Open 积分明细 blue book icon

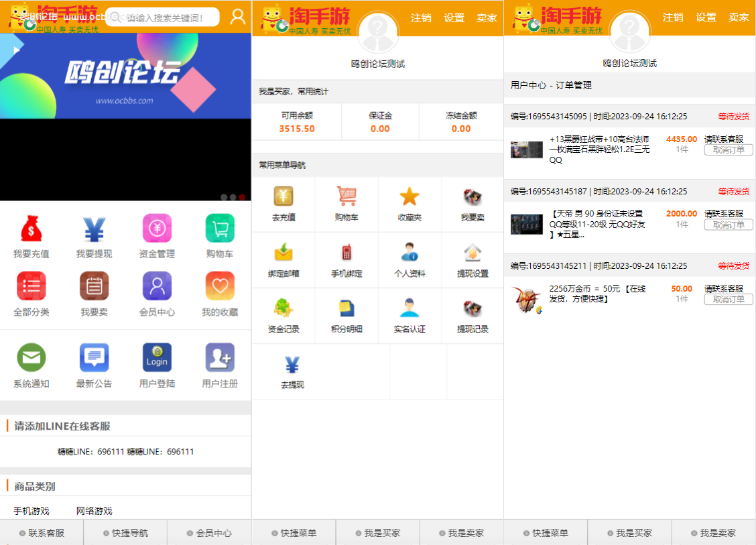coord(346,308)
